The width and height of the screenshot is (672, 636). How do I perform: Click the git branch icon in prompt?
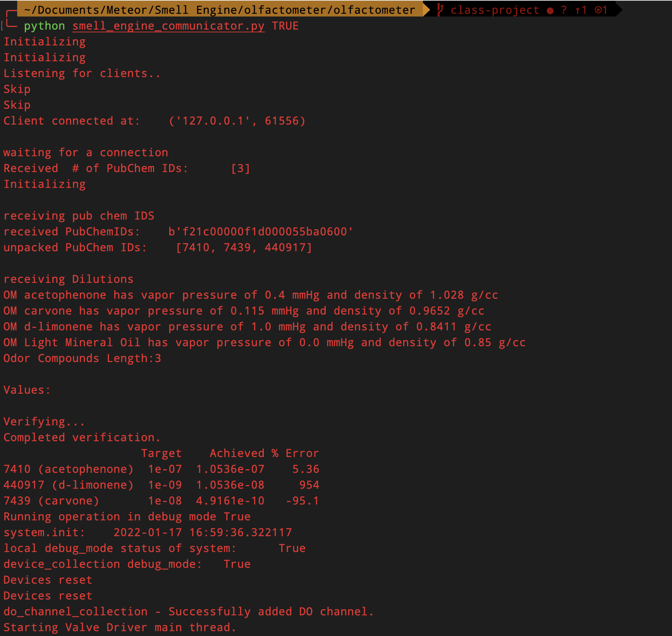point(441,10)
